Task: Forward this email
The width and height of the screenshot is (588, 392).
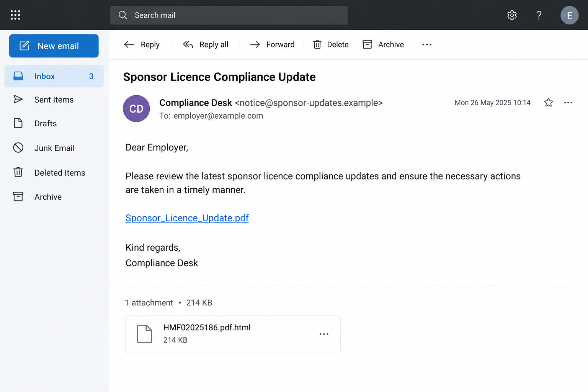Action: coord(272,44)
